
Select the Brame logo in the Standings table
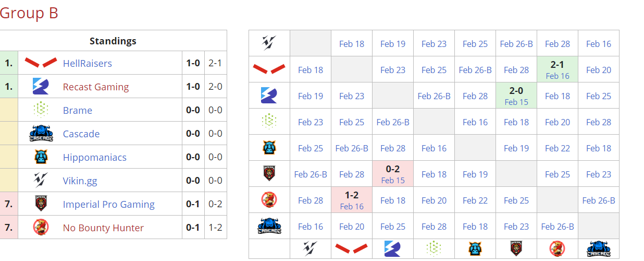[x=41, y=110]
